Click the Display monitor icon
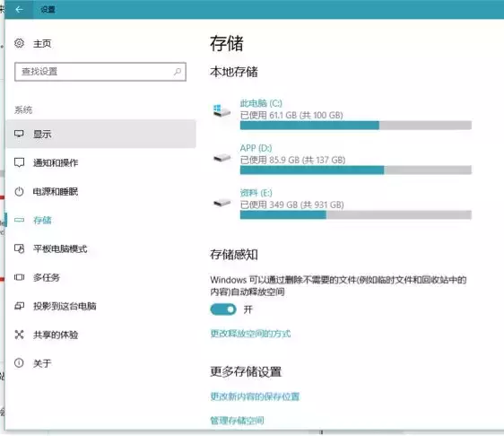 [20, 134]
